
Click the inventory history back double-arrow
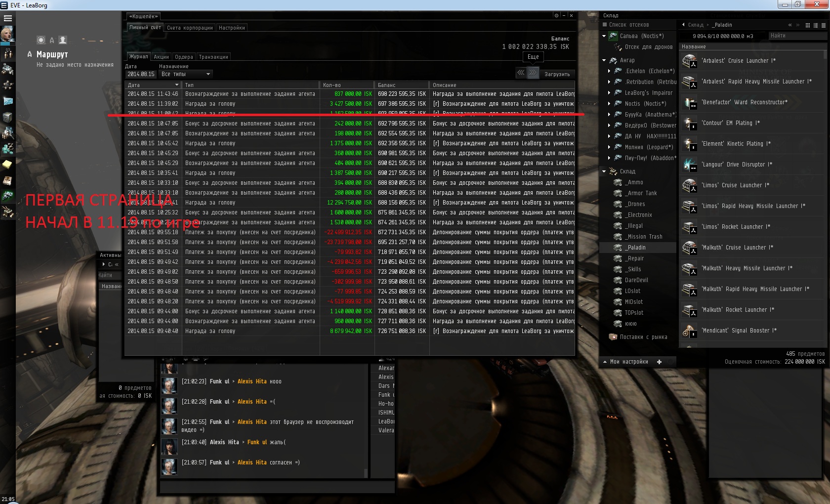point(790,25)
